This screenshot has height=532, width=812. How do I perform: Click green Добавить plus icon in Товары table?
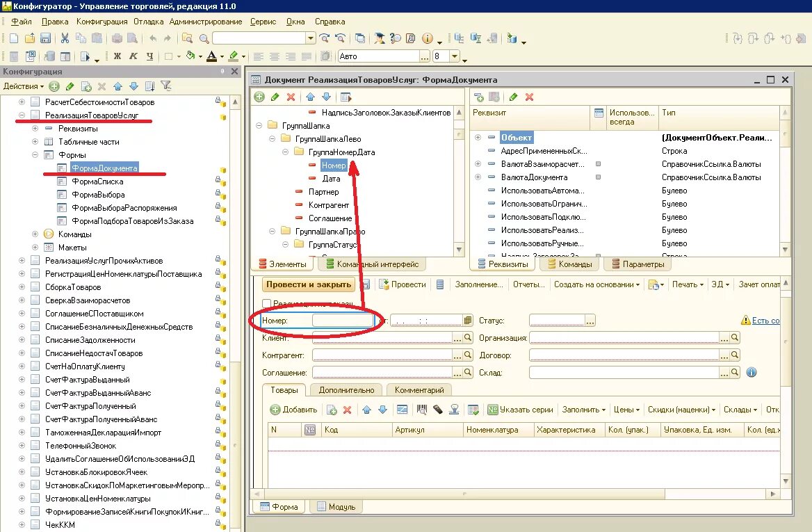click(275, 410)
